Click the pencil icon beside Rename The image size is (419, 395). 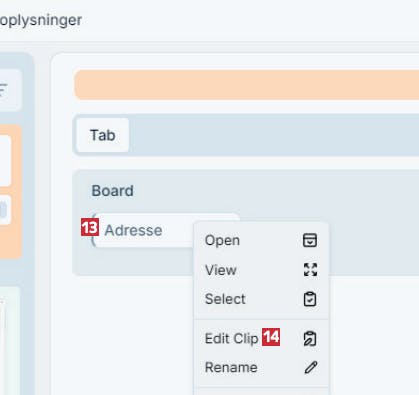click(x=311, y=368)
